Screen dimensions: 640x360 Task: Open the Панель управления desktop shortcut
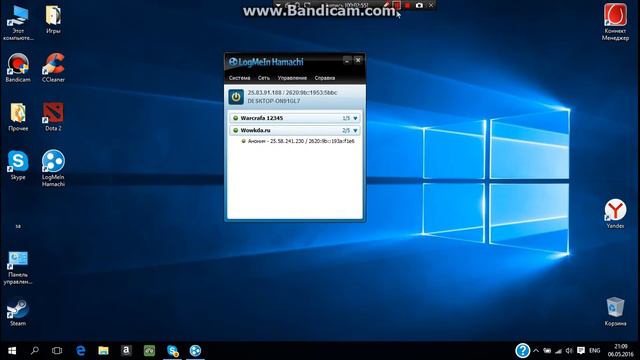click(x=18, y=268)
